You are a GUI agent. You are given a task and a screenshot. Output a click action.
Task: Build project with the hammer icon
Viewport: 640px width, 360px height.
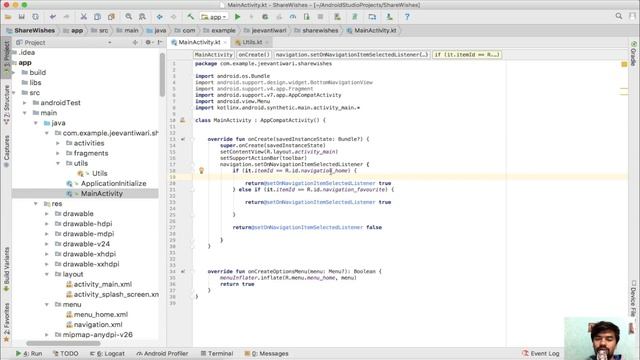tap(191, 17)
